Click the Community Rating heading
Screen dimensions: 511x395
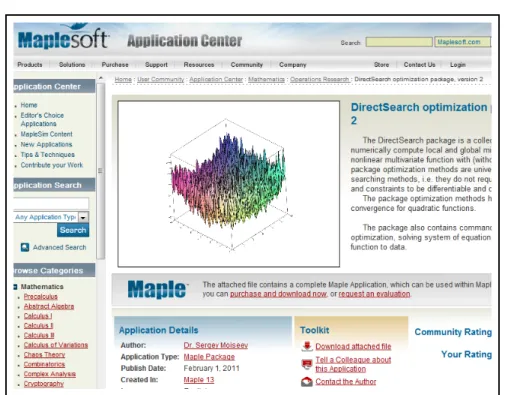coord(453,332)
